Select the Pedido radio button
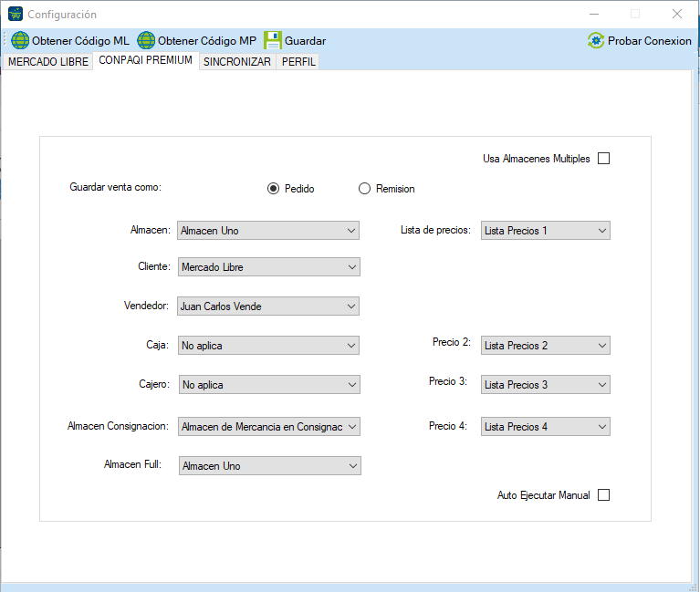Viewport: 700px width, 592px height. 273,189
